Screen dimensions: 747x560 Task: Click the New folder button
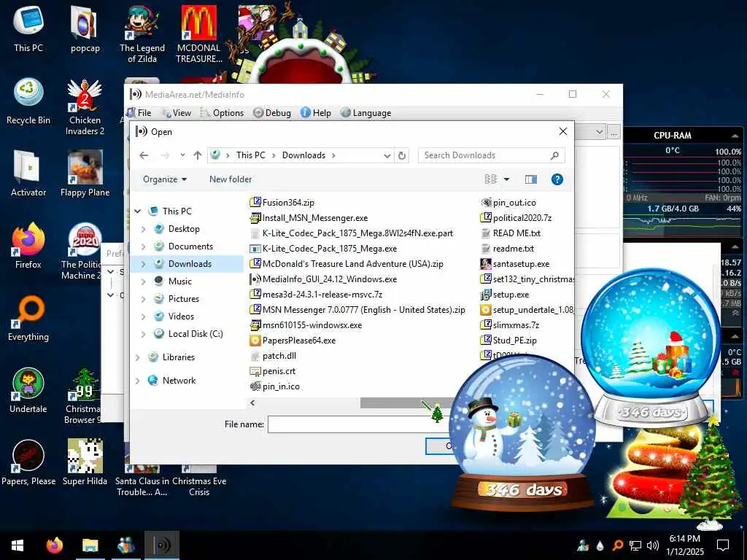tap(231, 179)
